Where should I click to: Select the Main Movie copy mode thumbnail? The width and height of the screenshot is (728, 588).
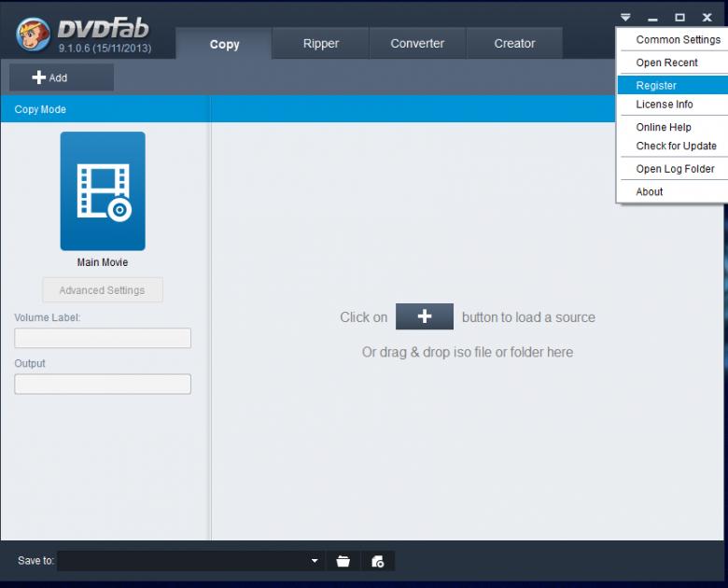(103, 191)
